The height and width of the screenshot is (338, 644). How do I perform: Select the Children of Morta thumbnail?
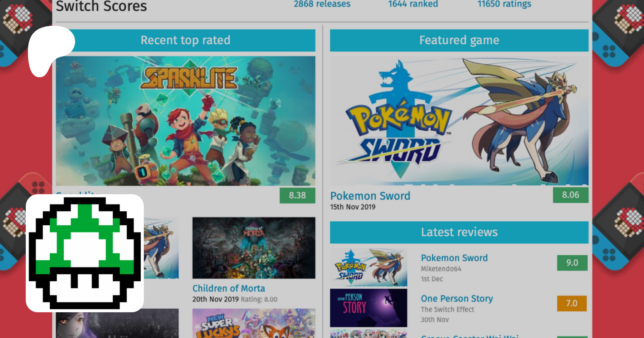(254, 248)
